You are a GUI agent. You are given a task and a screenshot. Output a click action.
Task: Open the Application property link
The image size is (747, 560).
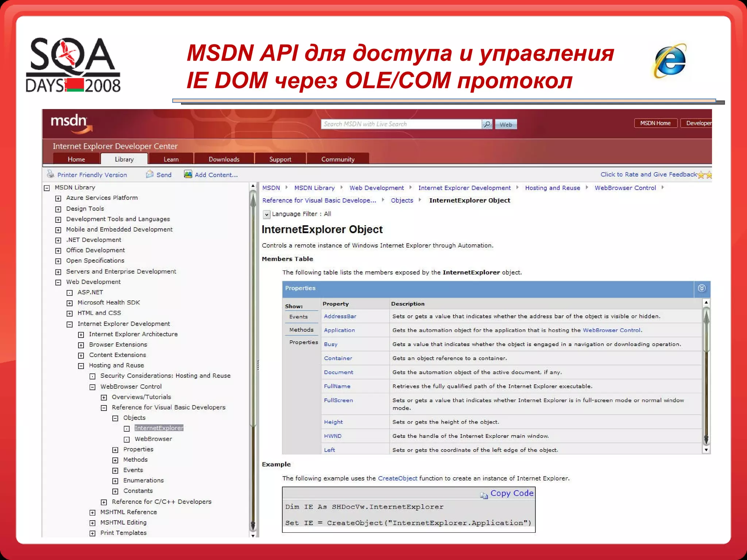339,330
